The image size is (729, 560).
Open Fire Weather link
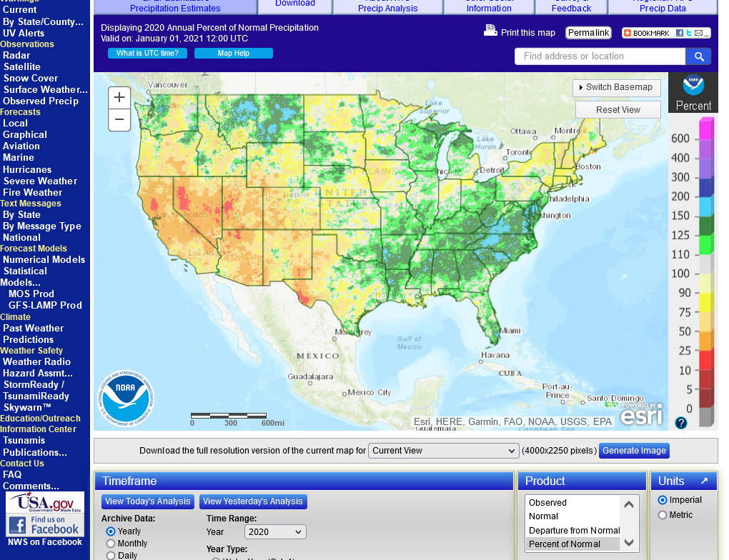tap(33, 192)
